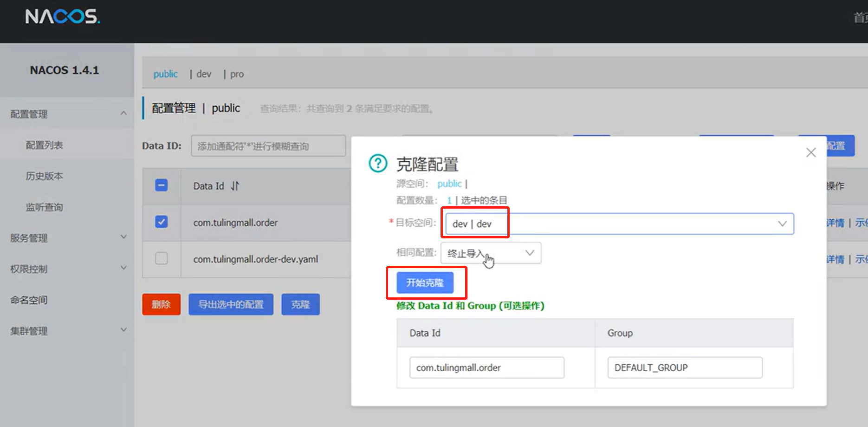
Task: Click the com.tulingmall.order table cell
Action: pos(235,223)
